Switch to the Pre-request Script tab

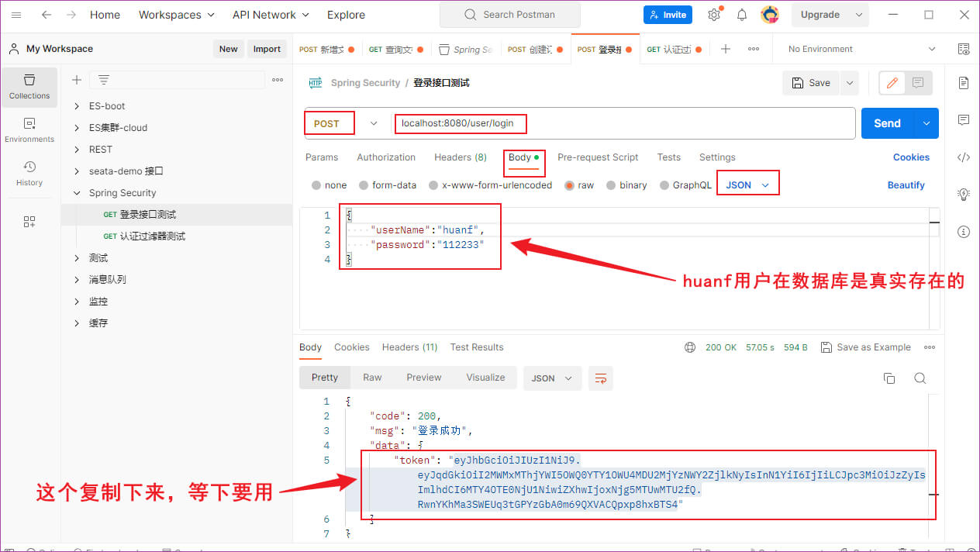pyautogui.click(x=598, y=157)
